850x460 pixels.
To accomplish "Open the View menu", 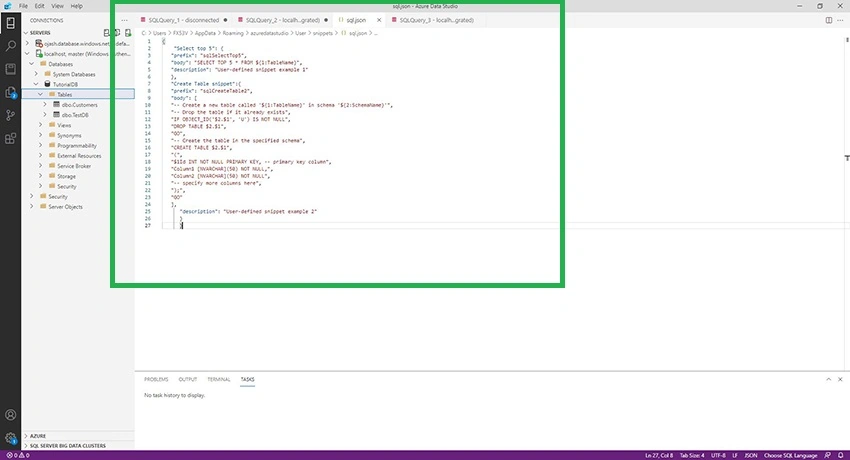I will 57,6.
